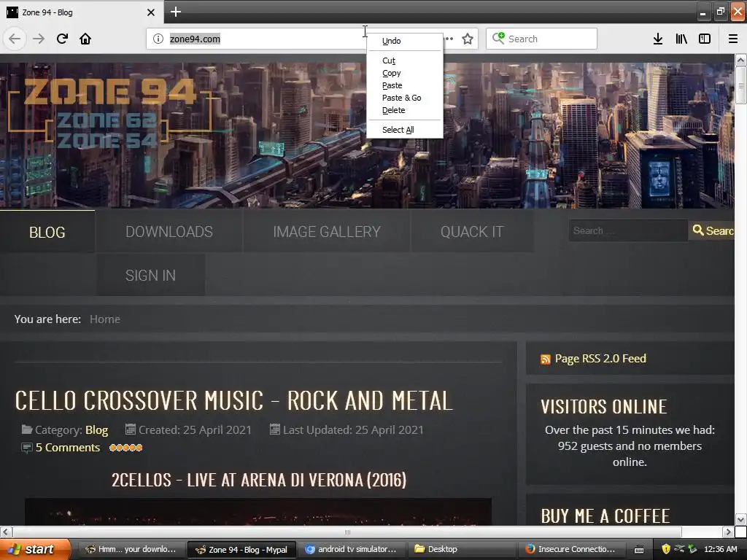Open the Windows start menu
The image size is (747, 560).
tap(34, 549)
